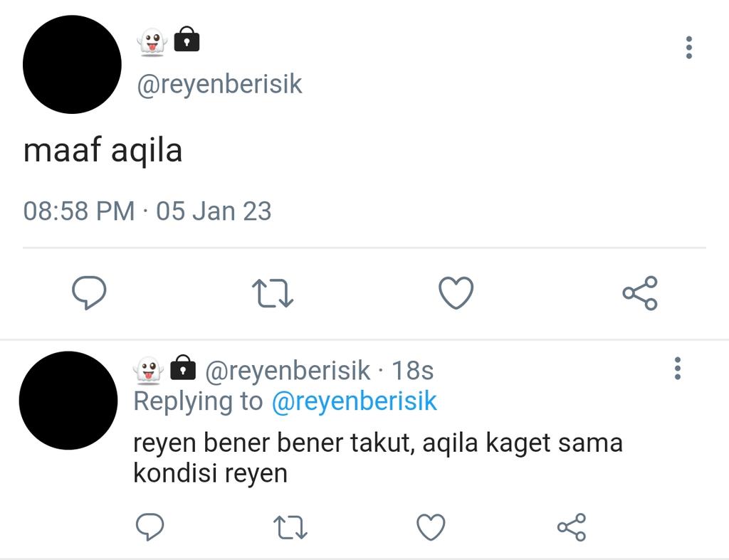Reply to the "reyen bener bener takut" tweet
Image resolution: width=729 pixels, height=560 pixels.
tap(150, 527)
